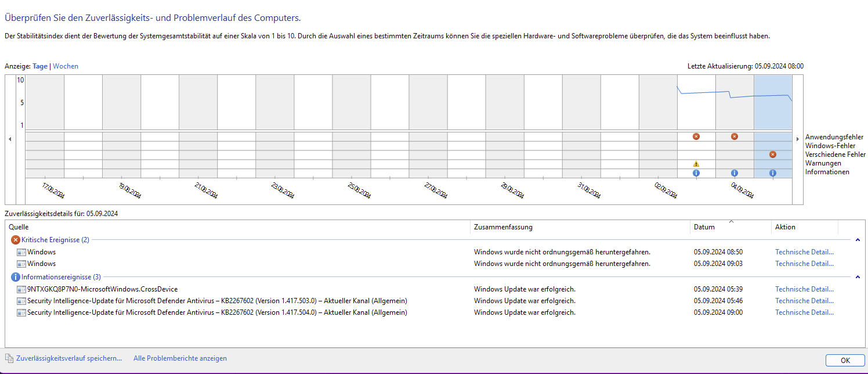This screenshot has height=374, width=868.
Task: Select the Informationsereignisse (3) group header
Action: [61, 277]
